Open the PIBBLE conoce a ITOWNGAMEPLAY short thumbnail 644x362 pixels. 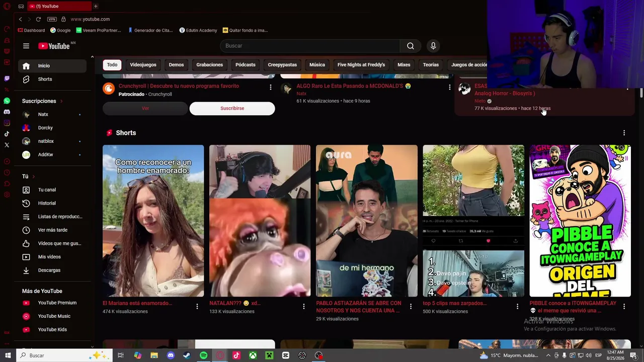pos(580,221)
